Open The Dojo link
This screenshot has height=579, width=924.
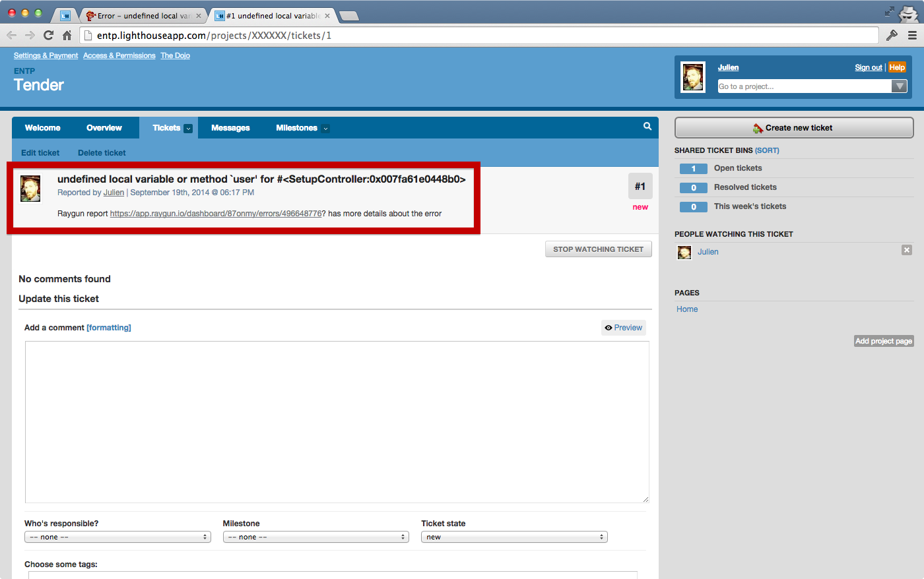click(x=176, y=56)
